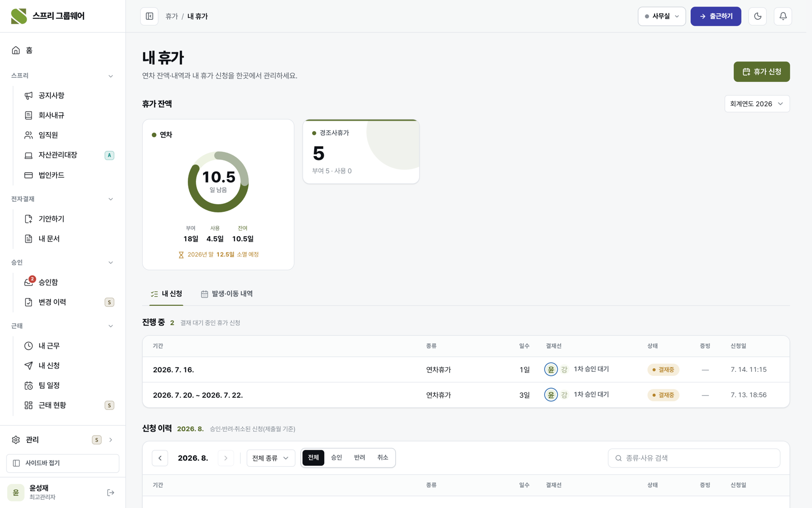Filter history by 반려

pos(360,458)
